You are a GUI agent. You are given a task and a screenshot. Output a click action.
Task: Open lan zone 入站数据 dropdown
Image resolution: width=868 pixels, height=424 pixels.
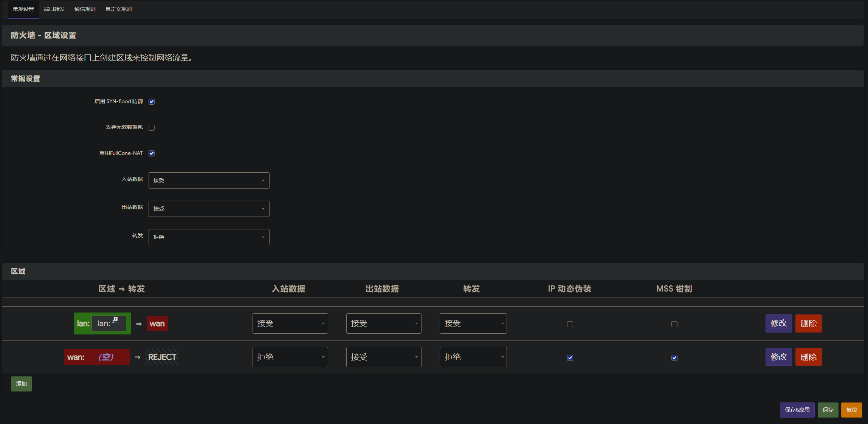(x=290, y=323)
